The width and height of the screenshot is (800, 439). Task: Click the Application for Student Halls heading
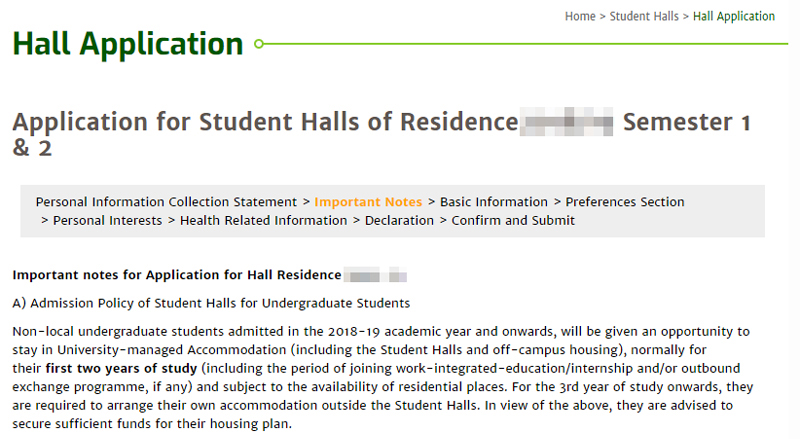382,135
